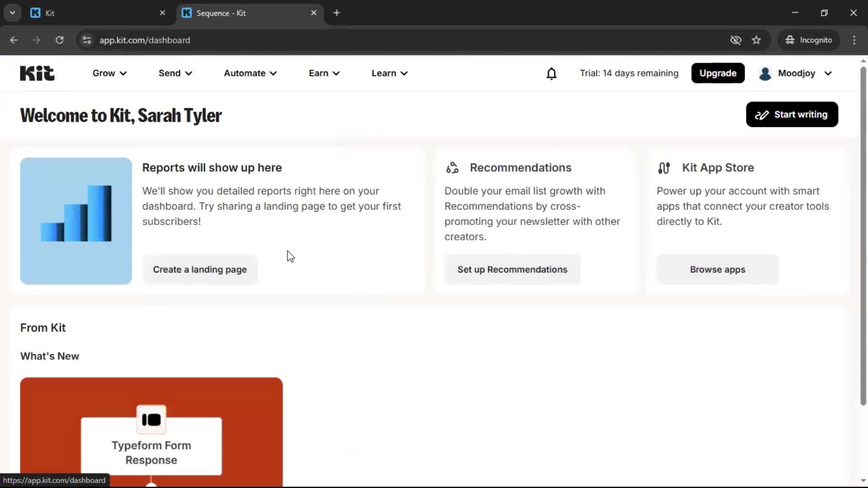The image size is (868, 488).
Task: Click Browse apps
Action: (x=717, y=269)
